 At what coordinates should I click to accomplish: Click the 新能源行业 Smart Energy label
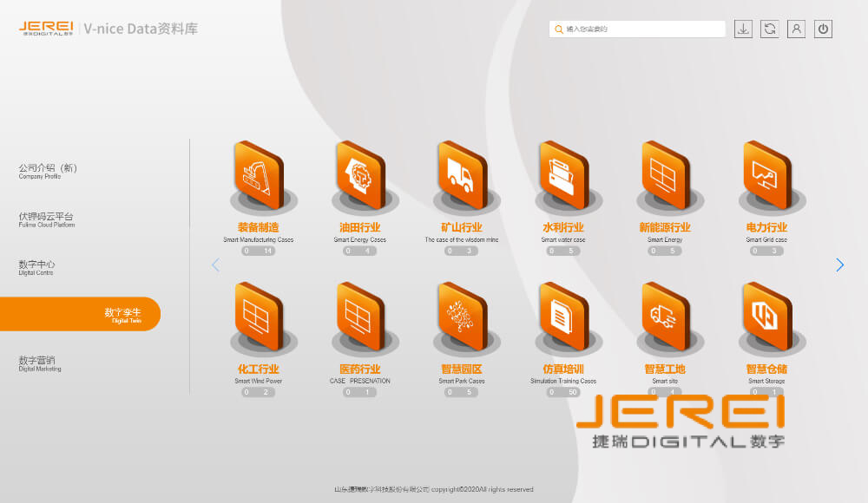665,228
